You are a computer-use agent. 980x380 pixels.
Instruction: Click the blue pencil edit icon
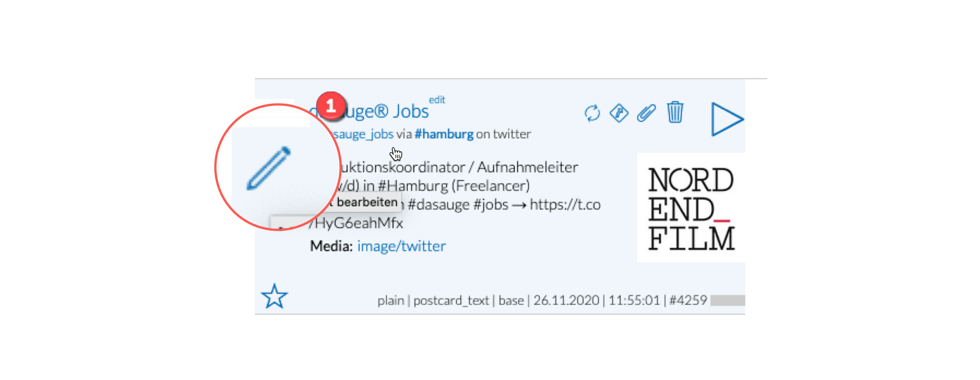tap(269, 168)
